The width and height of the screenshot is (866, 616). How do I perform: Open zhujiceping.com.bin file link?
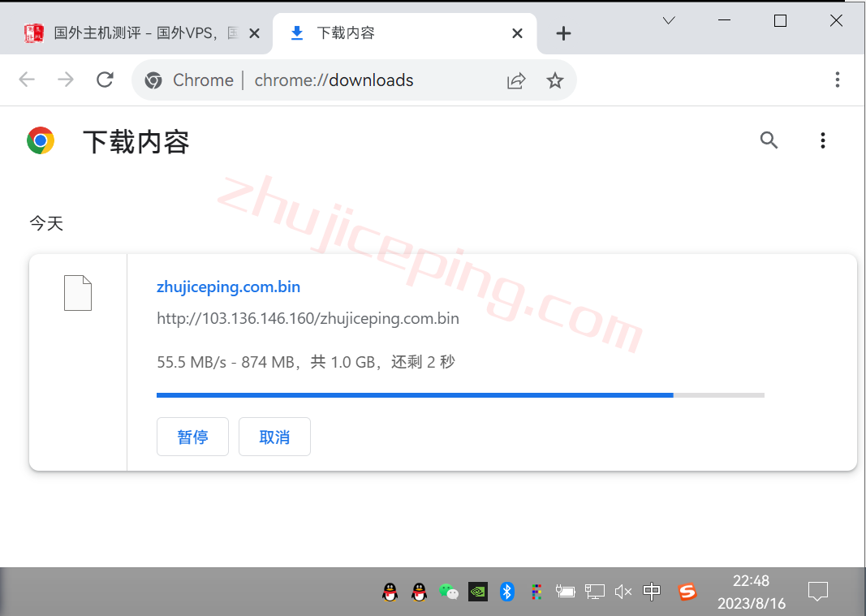(229, 286)
